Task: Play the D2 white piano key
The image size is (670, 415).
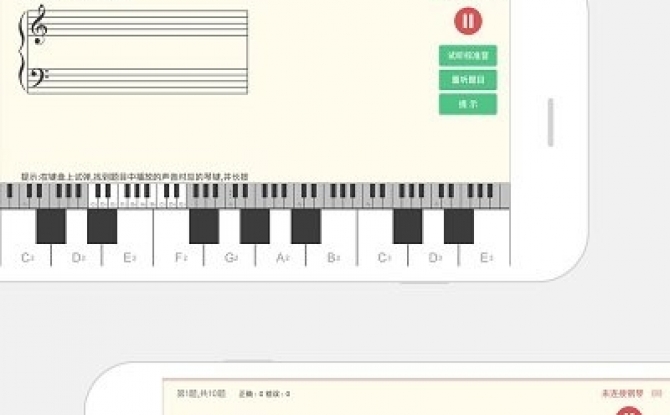Action: coord(77,256)
